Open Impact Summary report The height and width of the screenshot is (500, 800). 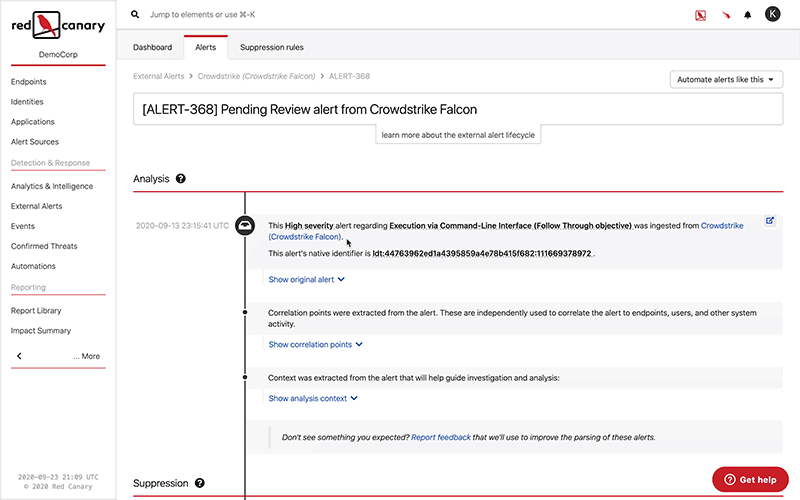click(x=41, y=330)
